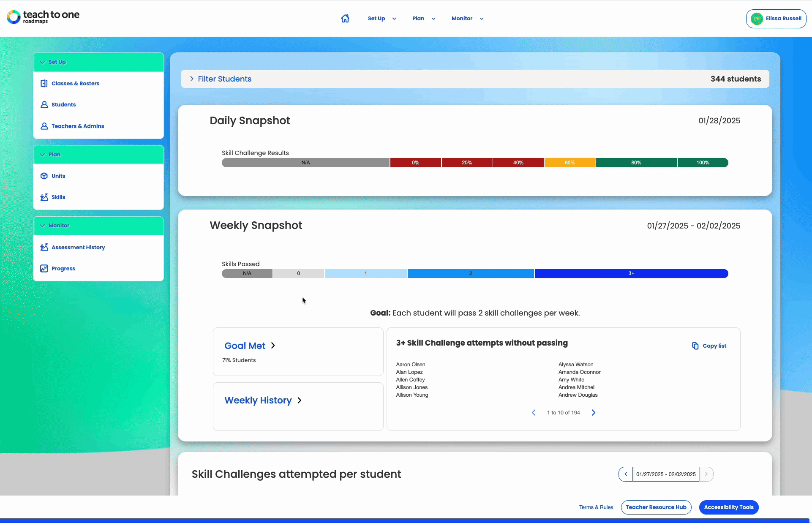Click arrow next to Weekly History
812x523 pixels.
pos(300,400)
